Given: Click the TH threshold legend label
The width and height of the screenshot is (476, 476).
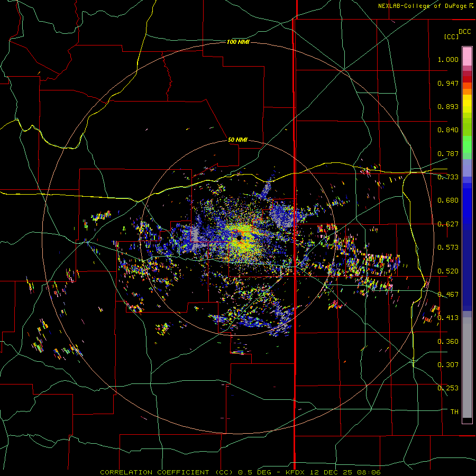Looking at the screenshot, I should click(454, 412).
